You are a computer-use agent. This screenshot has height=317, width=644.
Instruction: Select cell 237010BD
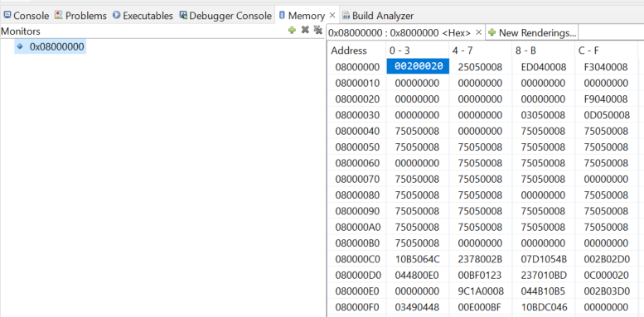tap(543, 275)
